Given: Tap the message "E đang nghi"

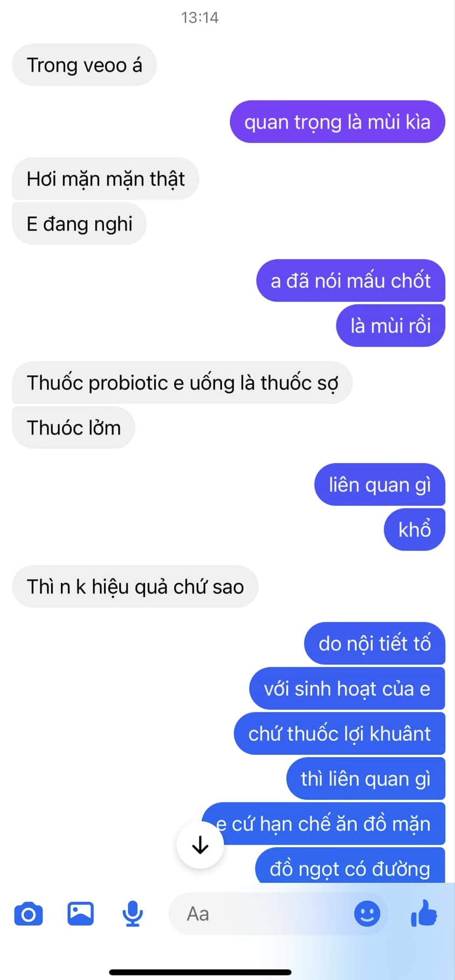Looking at the screenshot, I should click(80, 224).
